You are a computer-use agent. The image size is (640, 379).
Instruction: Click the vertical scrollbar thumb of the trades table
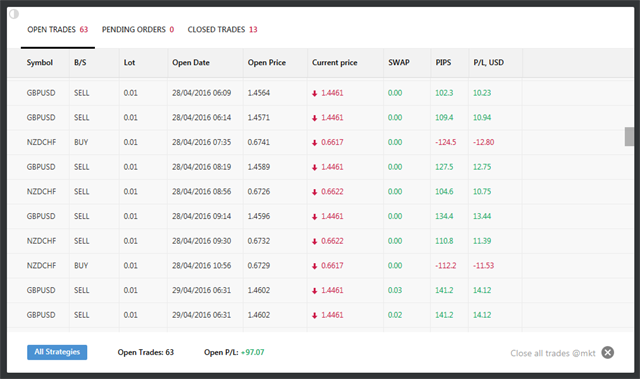coord(629,136)
